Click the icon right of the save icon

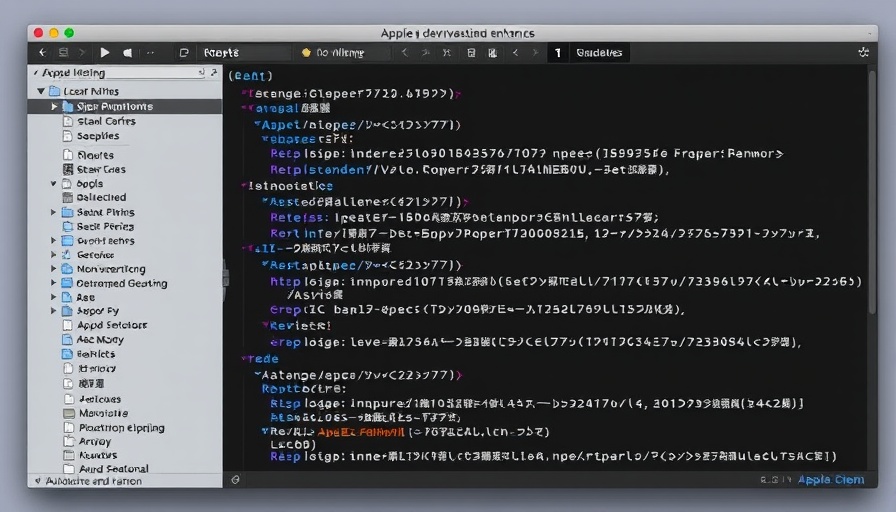[x=492, y=53]
